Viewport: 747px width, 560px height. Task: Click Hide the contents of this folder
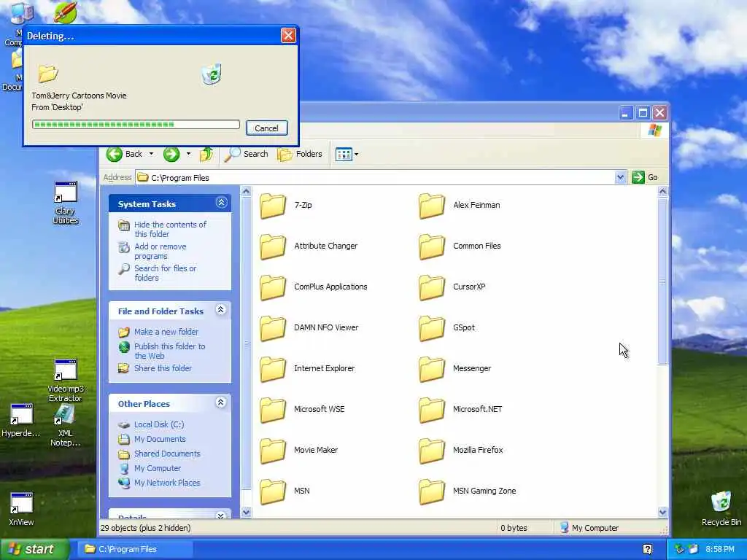click(x=170, y=229)
